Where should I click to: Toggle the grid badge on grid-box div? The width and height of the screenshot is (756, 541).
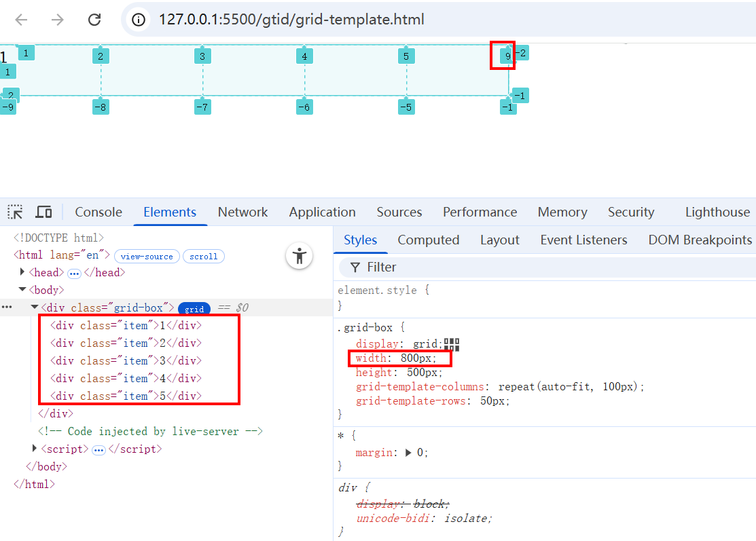(x=194, y=309)
